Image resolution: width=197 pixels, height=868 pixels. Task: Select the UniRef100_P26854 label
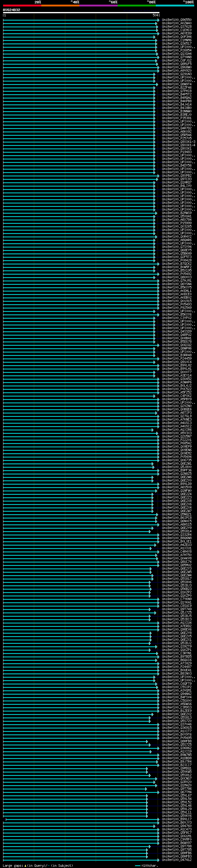coord(177,50)
